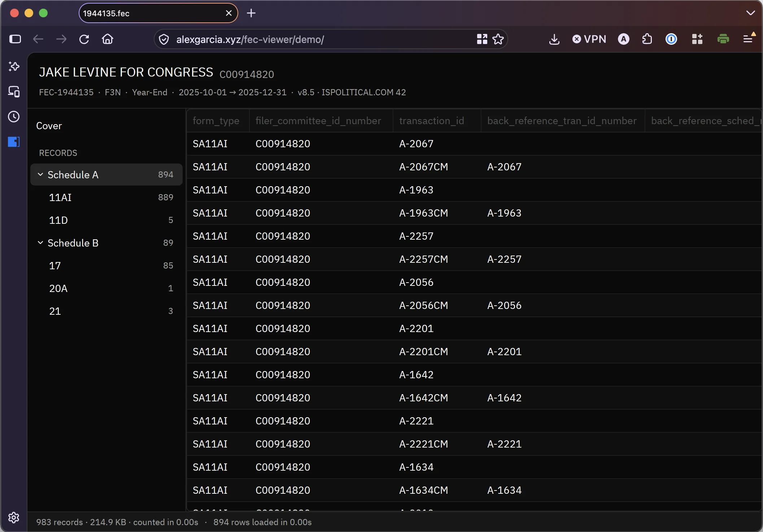This screenshot has width=763, height=532.
Task: Go back to previous page
Action: coord(38,39)
